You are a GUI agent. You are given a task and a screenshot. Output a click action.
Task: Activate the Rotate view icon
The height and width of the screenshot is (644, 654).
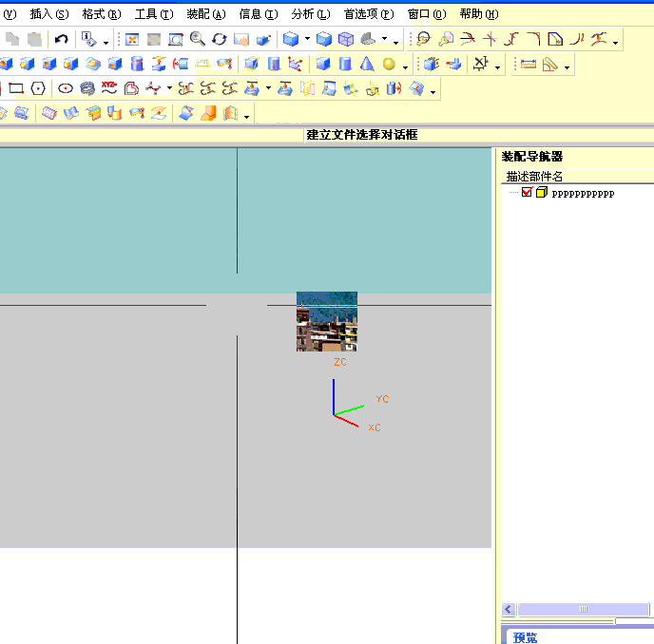(220, 40)
